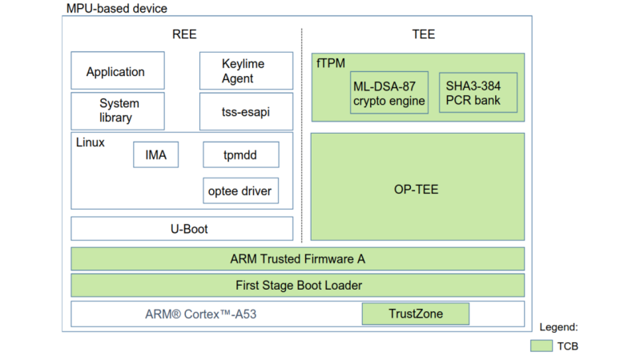Select the U-Boot box
Viewport: 644px width, 356px height.
click(x=182, y=229)
